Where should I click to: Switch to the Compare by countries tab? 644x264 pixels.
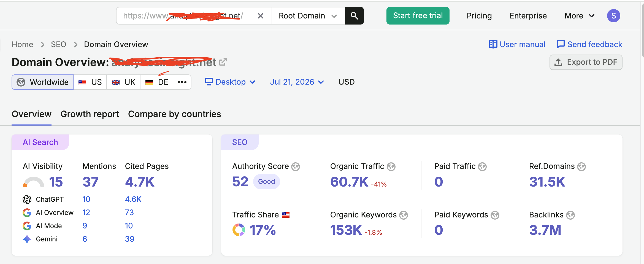coord(175,114)
